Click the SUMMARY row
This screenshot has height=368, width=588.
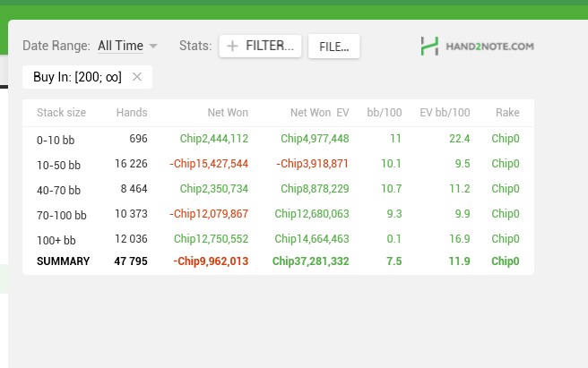coord(63,261)
